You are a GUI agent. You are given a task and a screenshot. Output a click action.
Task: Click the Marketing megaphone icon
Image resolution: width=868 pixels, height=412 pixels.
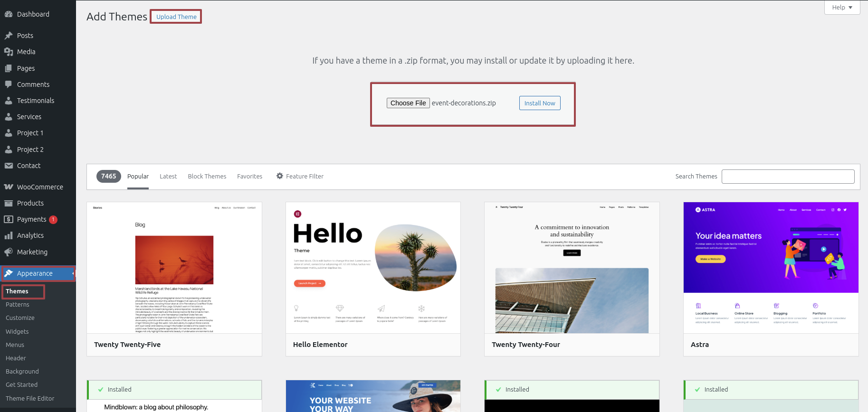[x=9, y=252]
